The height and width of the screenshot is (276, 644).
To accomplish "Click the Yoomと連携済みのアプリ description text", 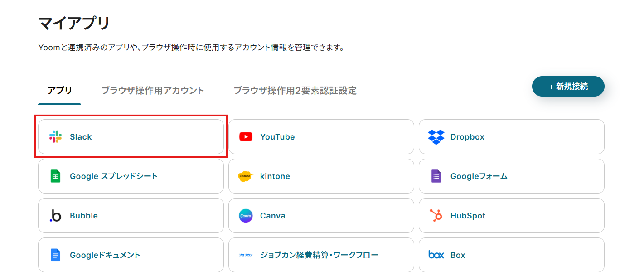I will 191,47.
